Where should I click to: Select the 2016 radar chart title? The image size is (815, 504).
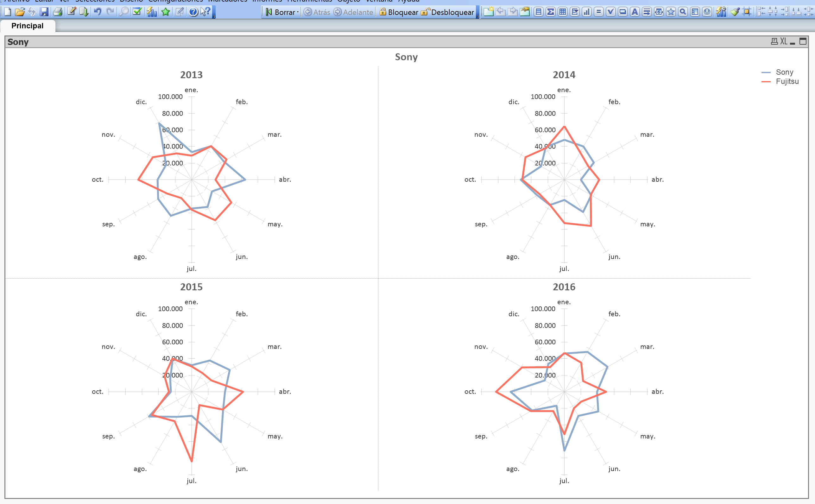(x=564, y=287)
